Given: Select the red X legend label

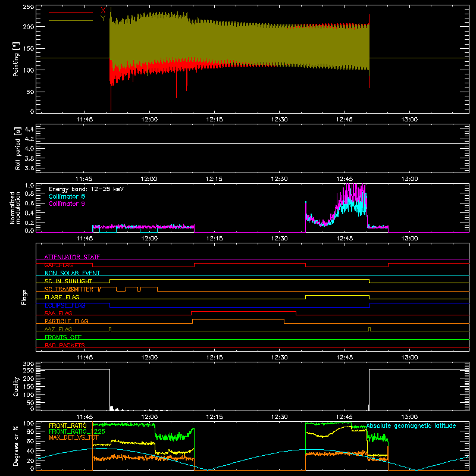Looking at the screenshot, I should coord(103,11).
